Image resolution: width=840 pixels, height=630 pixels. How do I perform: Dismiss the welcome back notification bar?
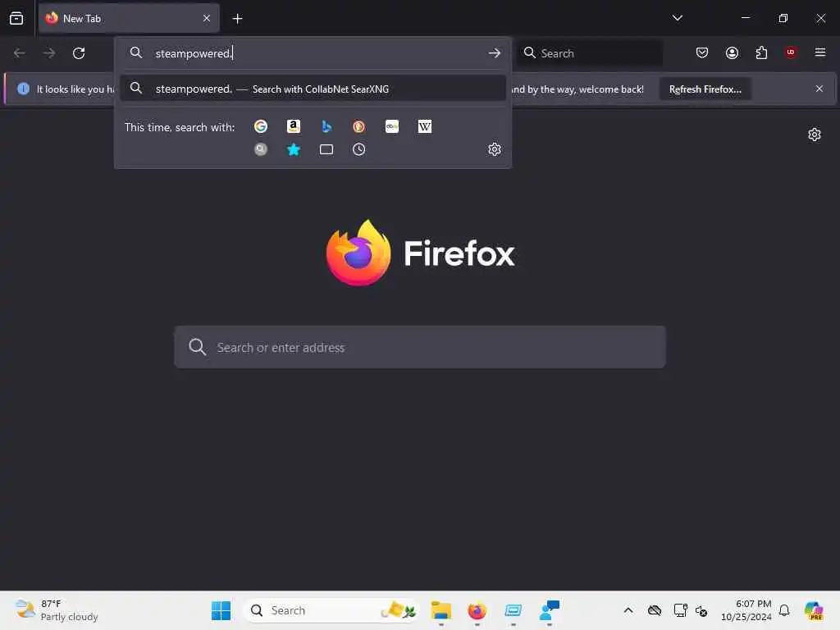(x=819, y=89)
